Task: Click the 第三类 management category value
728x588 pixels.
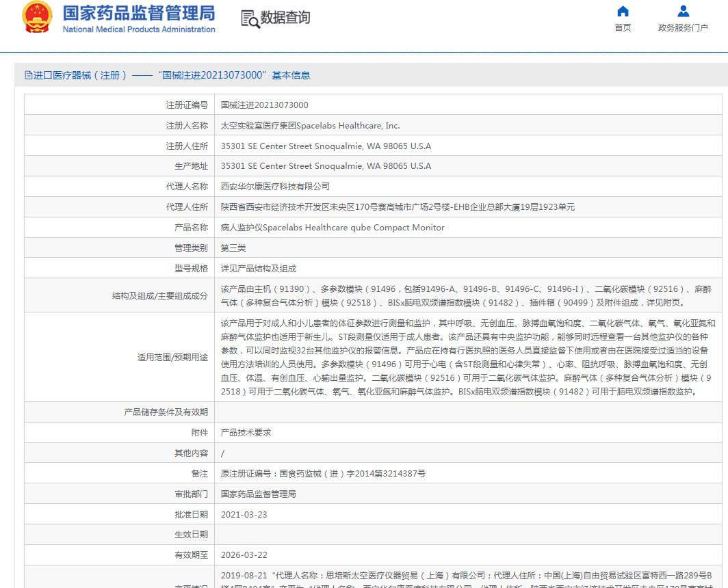Action: [233, 248]
